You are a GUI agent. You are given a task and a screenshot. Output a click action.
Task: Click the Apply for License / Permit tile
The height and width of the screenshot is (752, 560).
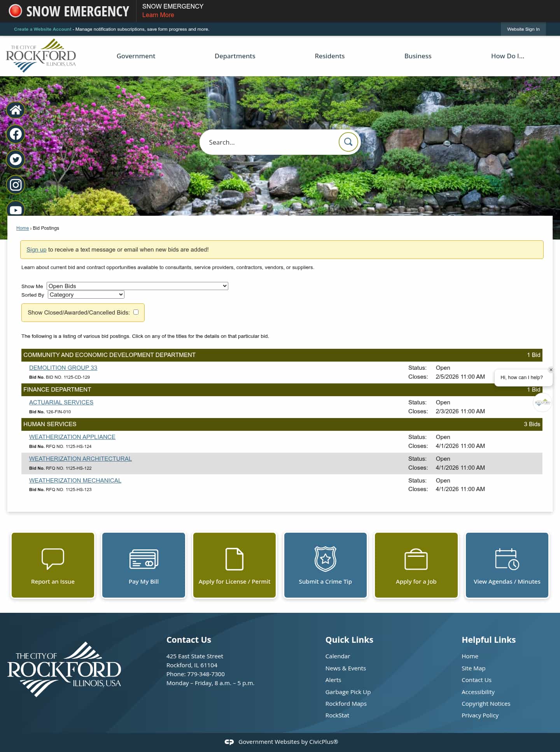pos(234,565)
